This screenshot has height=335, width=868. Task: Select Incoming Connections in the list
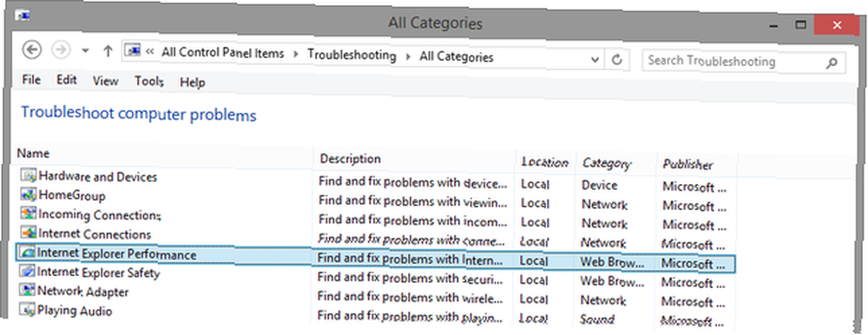click(x=99, y=215)
